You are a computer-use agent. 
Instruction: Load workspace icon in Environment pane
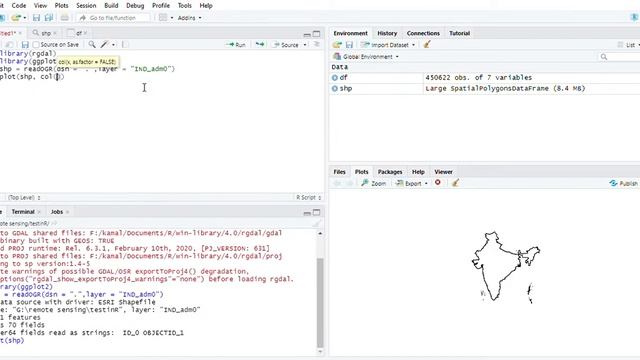pos(337,44)
